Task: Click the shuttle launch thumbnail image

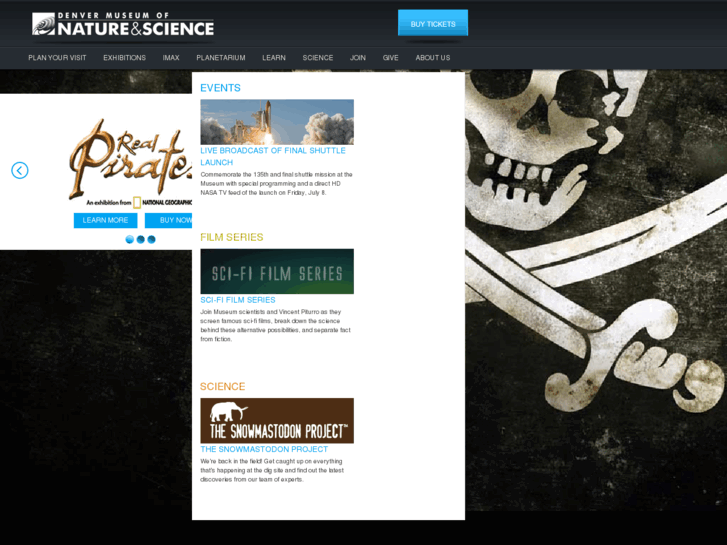Action: click(x=277, y=122)
